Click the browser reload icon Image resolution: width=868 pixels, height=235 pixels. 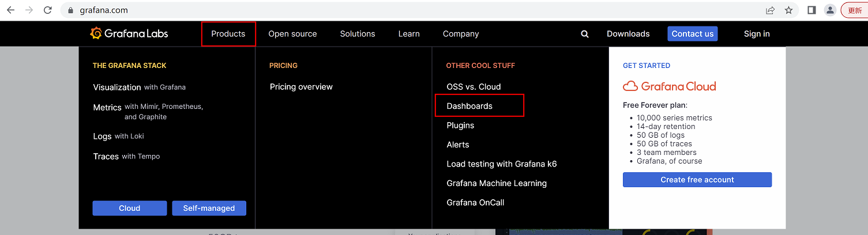coord(48,10)
